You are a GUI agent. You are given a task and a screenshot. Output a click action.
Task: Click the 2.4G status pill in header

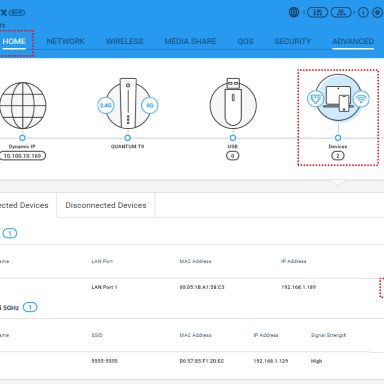317,13
